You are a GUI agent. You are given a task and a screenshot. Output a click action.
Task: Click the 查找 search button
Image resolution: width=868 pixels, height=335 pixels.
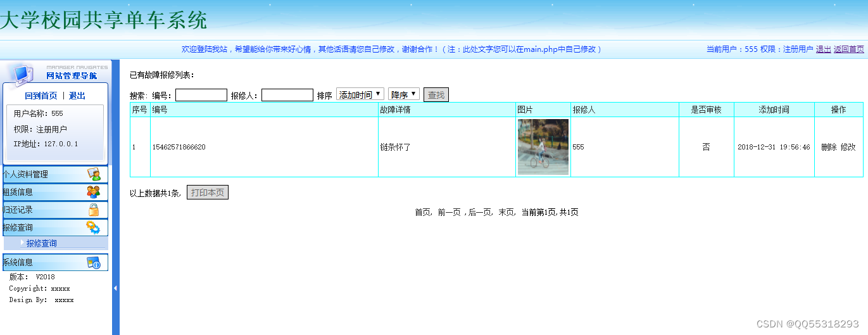(436, 95)
